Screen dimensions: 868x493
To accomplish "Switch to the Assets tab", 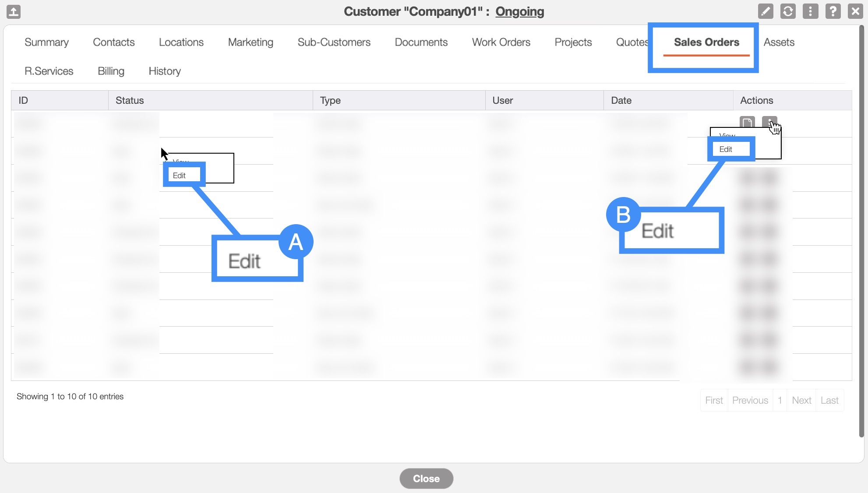I will [779, 42].
